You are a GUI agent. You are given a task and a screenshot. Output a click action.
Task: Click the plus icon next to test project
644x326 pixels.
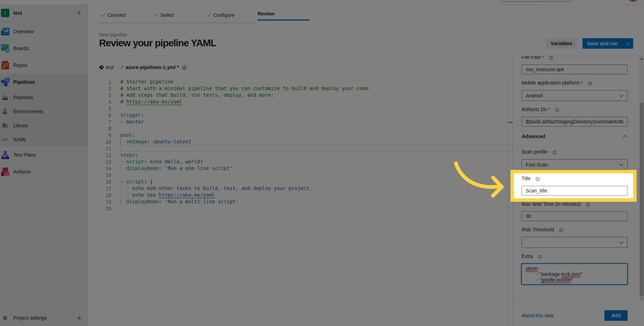(79, 13)
